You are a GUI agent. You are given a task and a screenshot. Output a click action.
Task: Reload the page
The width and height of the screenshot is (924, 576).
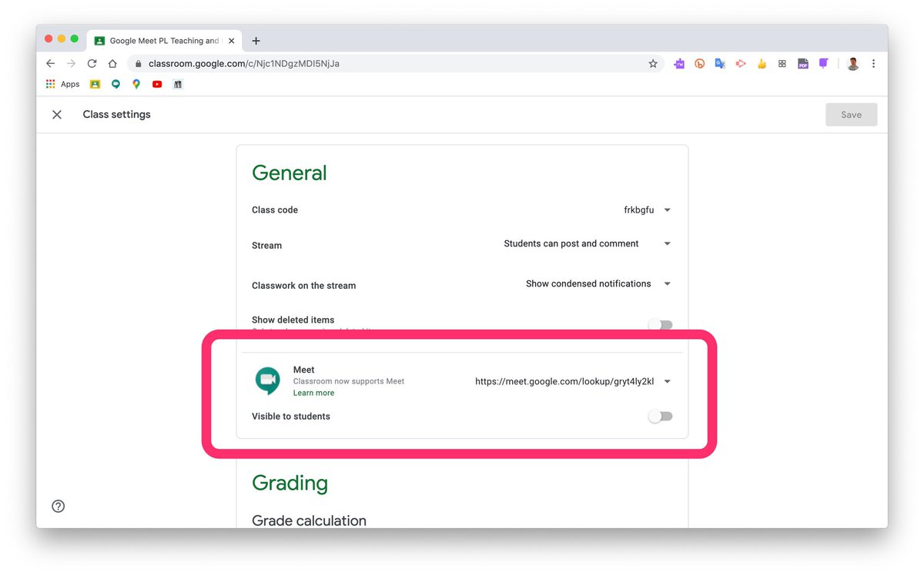click(x=92, y=64)
